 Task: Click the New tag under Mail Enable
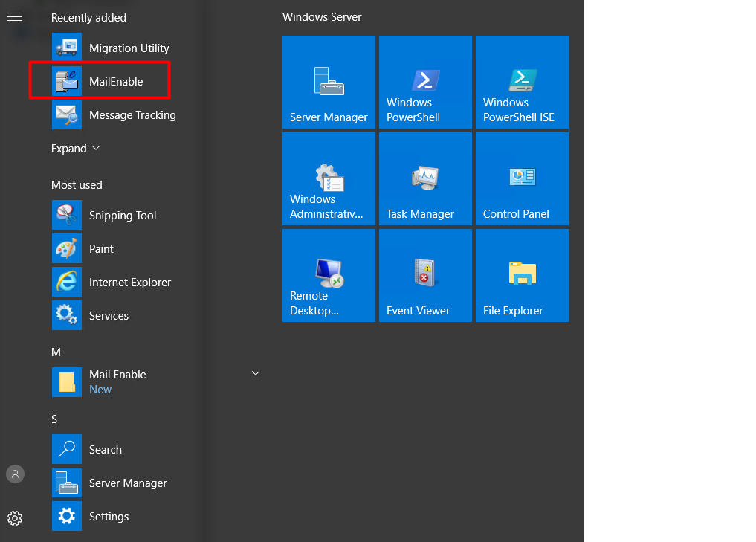pos(100,389)
